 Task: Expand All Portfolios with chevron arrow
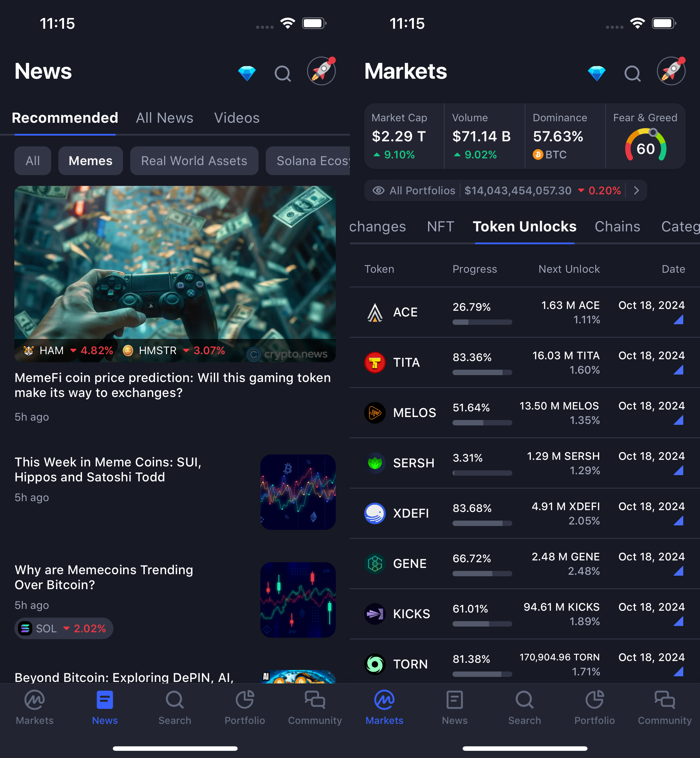pos(636,190)
